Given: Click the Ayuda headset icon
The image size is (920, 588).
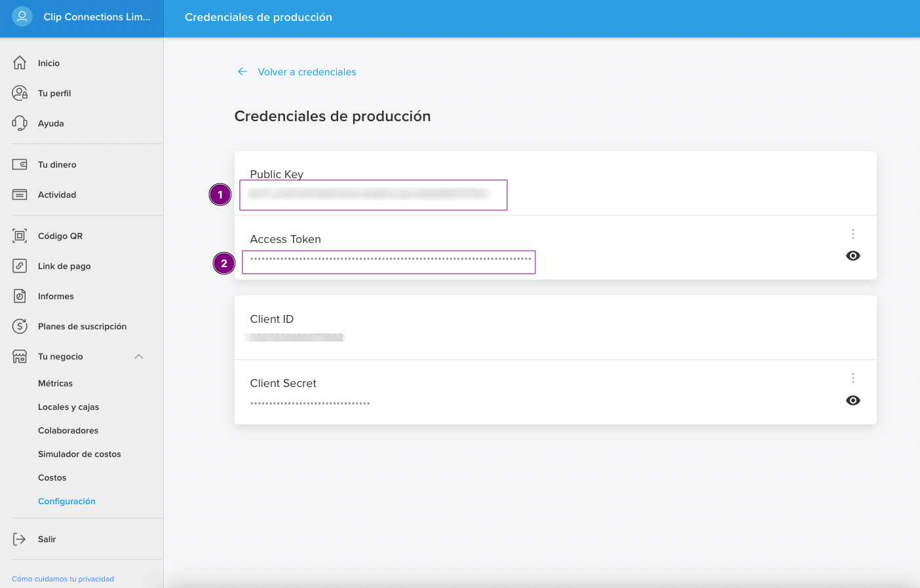Looking at the screenshot, I should (x=20, y=123).
